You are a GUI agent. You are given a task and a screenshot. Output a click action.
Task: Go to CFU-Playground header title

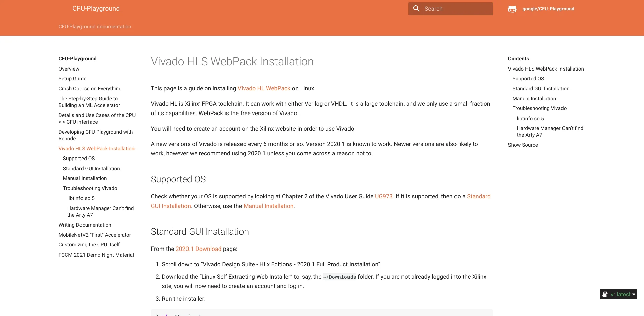pyautogui.click(x=96, y=8)
